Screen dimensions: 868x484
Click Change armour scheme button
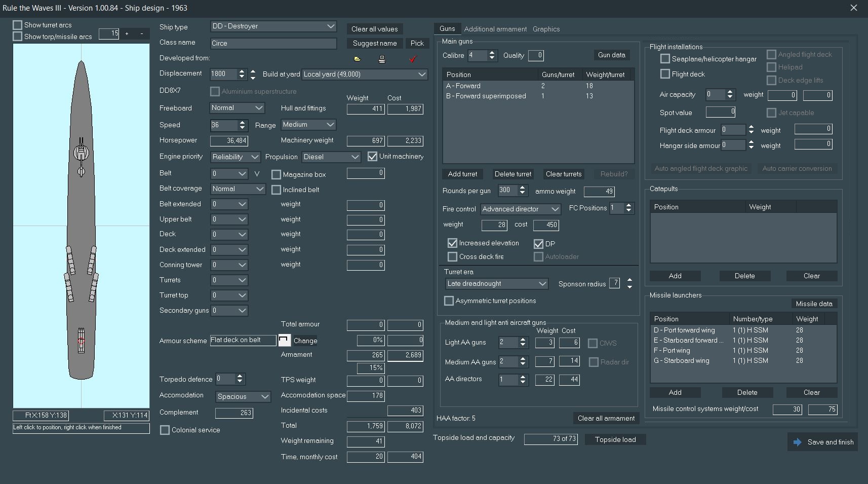[x=305, y=341]
